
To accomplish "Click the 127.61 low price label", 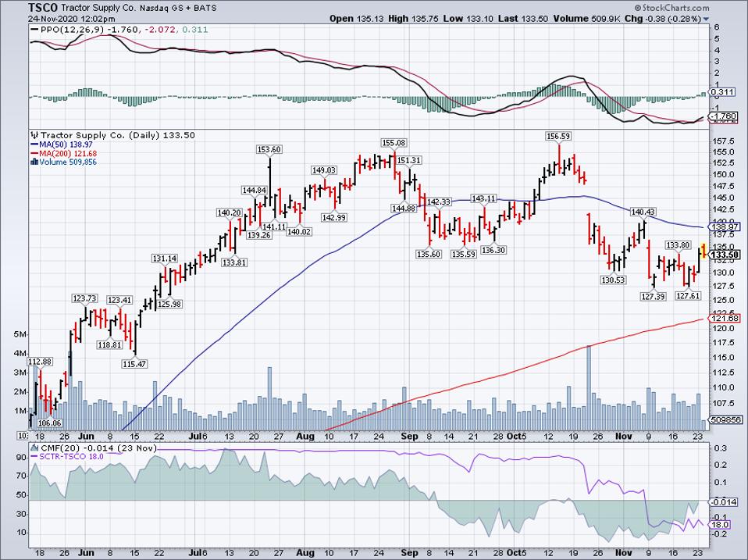I will pyautogui.click(x=688, y=296).
